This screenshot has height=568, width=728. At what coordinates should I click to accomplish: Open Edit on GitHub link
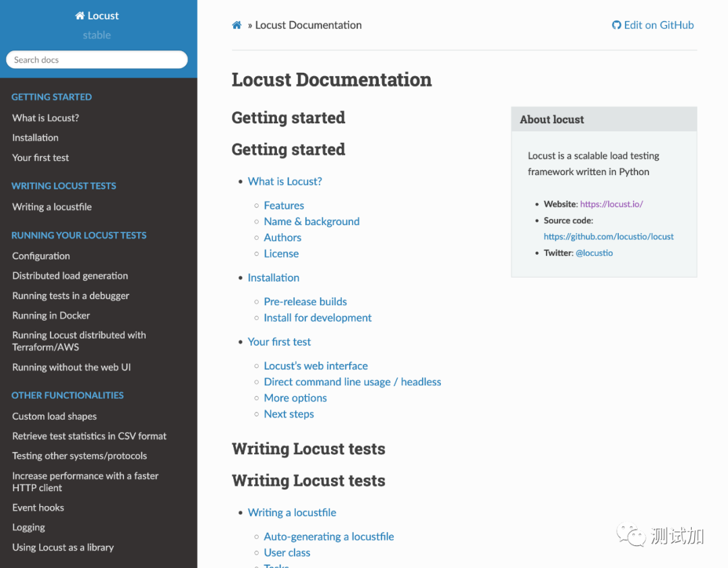653,25
